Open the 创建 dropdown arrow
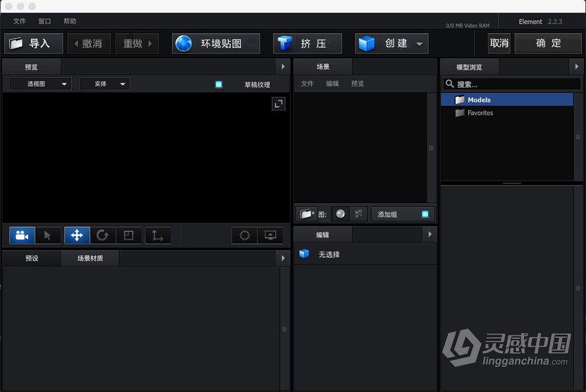This screenshot has width=586, height=392. click(419, 44)
